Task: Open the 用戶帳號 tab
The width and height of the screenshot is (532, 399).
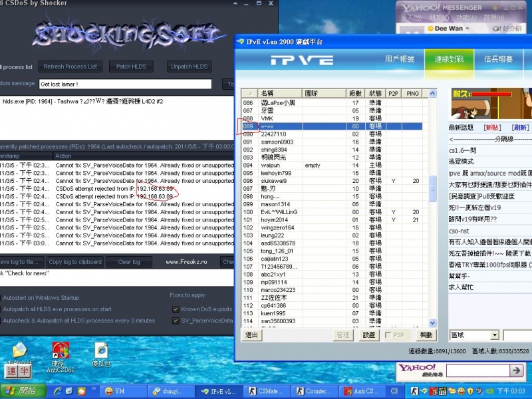Action: [400, 59]
